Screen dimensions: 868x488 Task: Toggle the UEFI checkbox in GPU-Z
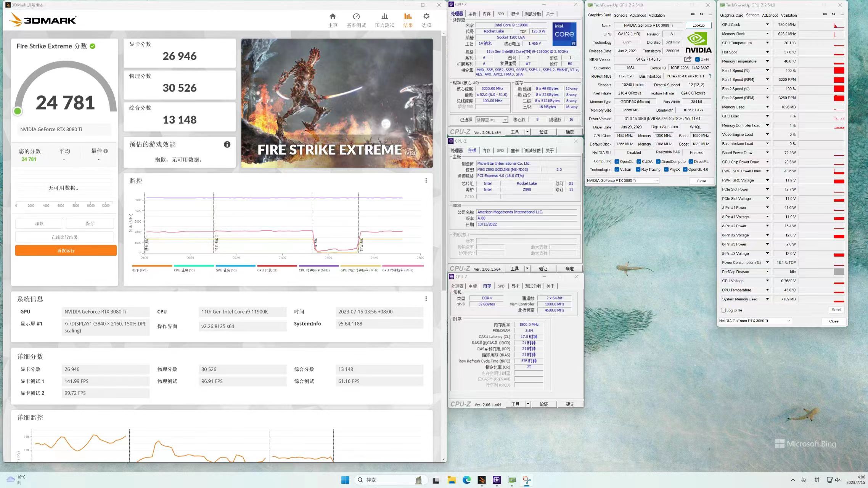[697, 59]
